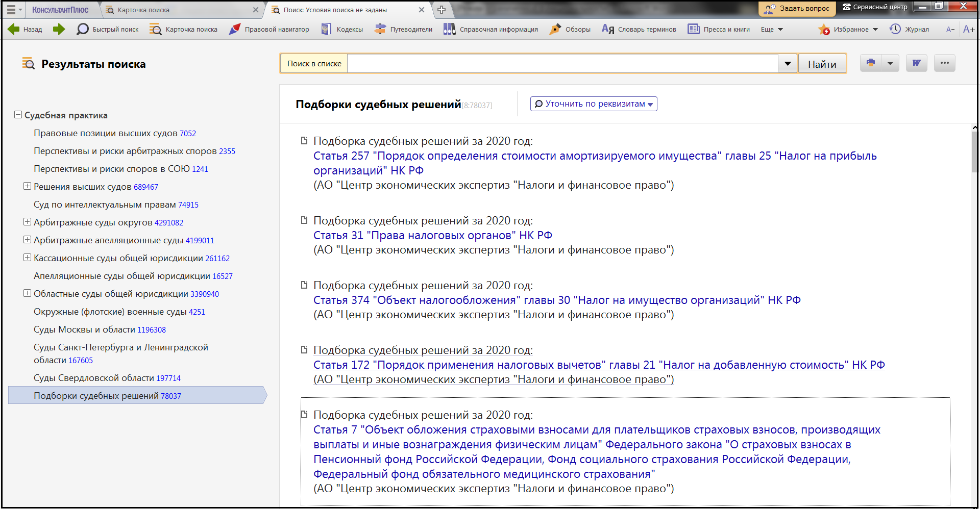Open the Еще toolbar menu
The height and width of the screenshot is (509, 980).
coord(771,29)
